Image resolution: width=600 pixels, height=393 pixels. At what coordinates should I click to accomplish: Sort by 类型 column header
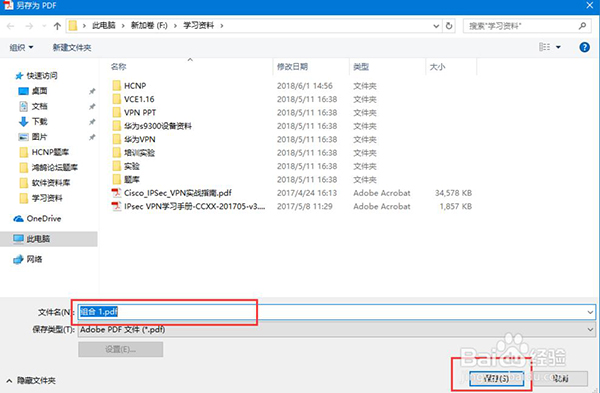[361, 67]
